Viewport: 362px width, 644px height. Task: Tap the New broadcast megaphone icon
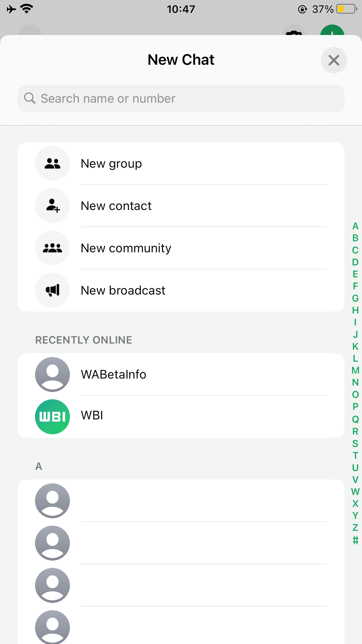(x=52, y=290)
